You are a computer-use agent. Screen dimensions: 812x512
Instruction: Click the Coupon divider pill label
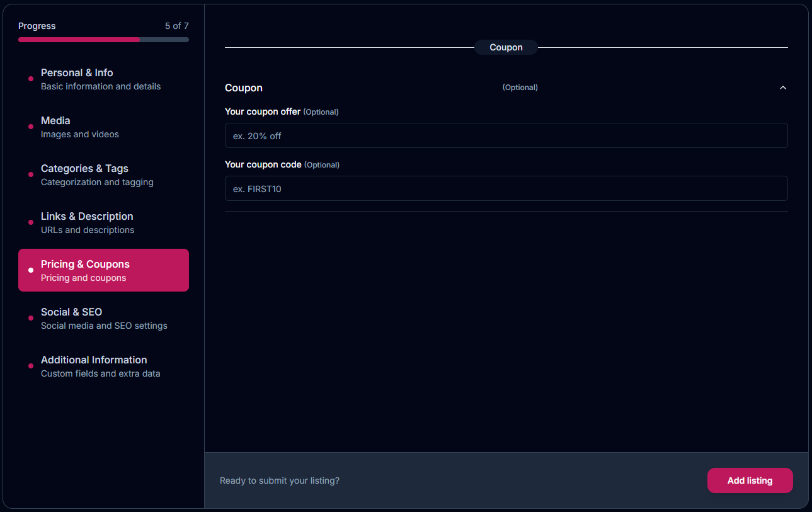pos(506,47)
